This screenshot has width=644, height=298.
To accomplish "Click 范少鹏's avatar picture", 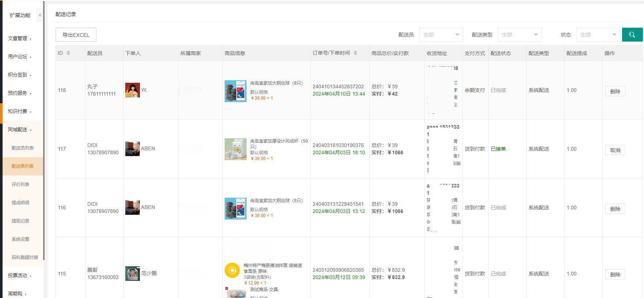I will tap(132, 274).
